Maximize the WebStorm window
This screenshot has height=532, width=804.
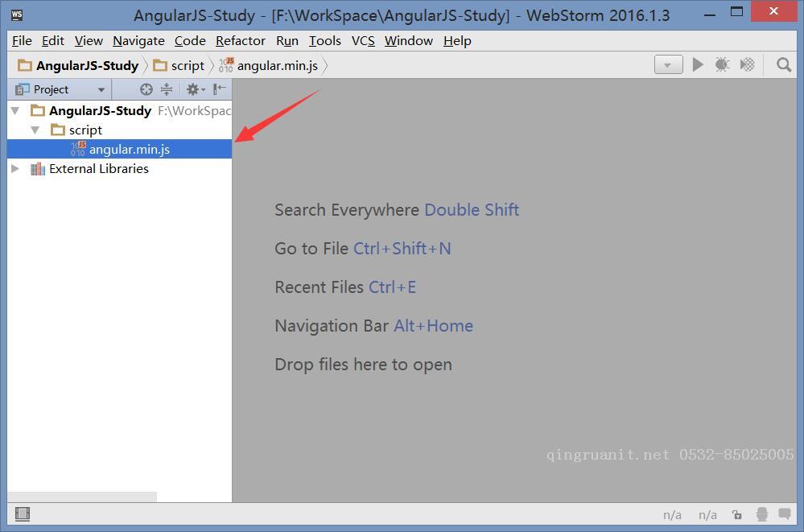point(736,12)
